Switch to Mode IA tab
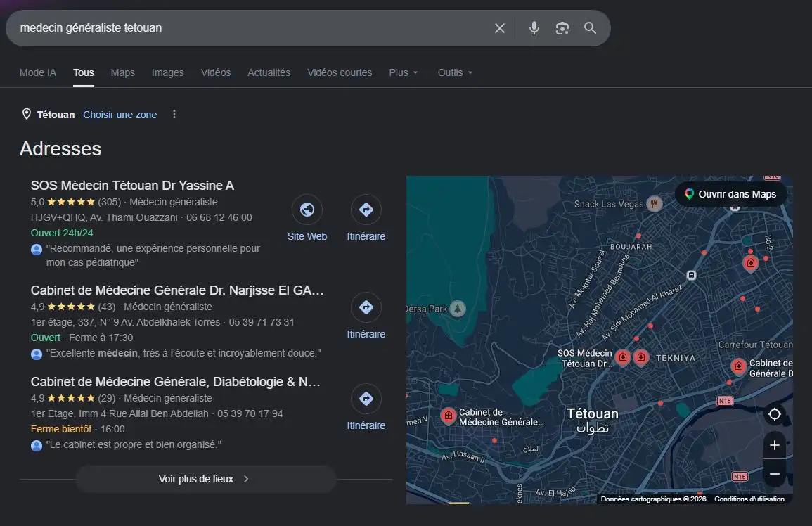This screenshot has width=812, height=526. click(x=38, y=72)
